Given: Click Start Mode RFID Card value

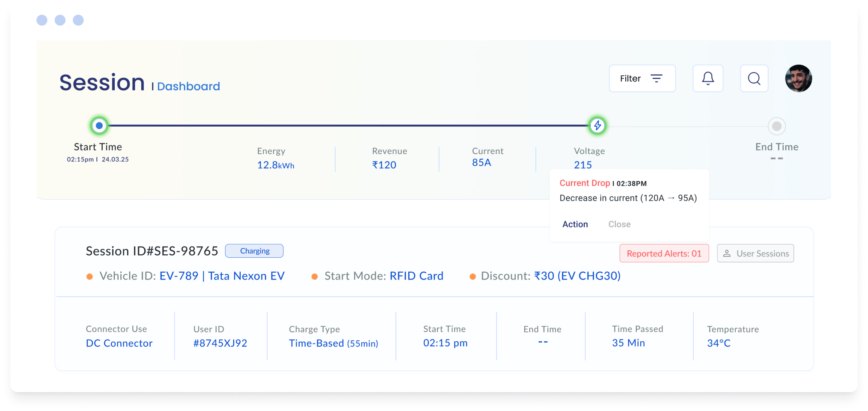Looking at the screenshot, I should pos(416,276).
